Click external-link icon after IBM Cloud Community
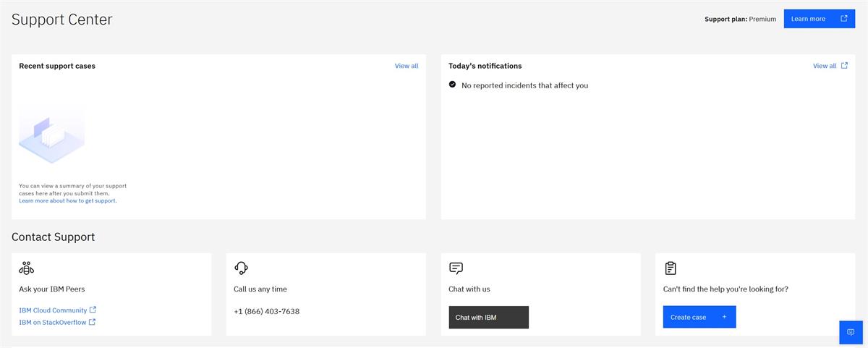868x348 pixels. click(93, 310)
